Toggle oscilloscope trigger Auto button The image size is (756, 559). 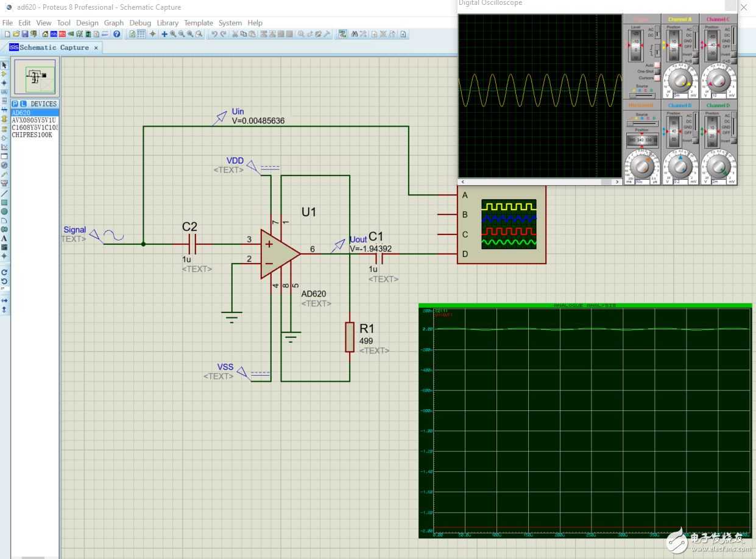coord(657,65)
